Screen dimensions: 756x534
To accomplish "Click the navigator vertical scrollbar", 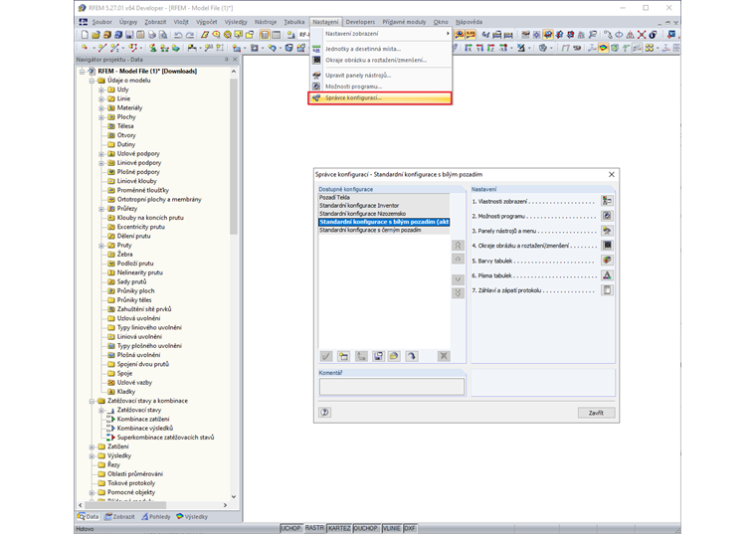I will pos(234,157).
